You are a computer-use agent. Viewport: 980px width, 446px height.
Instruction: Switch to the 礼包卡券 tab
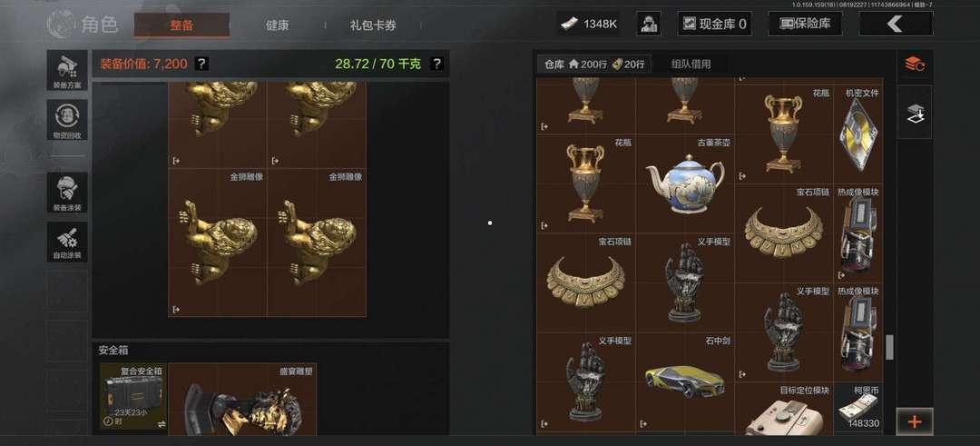coord(373,25)
